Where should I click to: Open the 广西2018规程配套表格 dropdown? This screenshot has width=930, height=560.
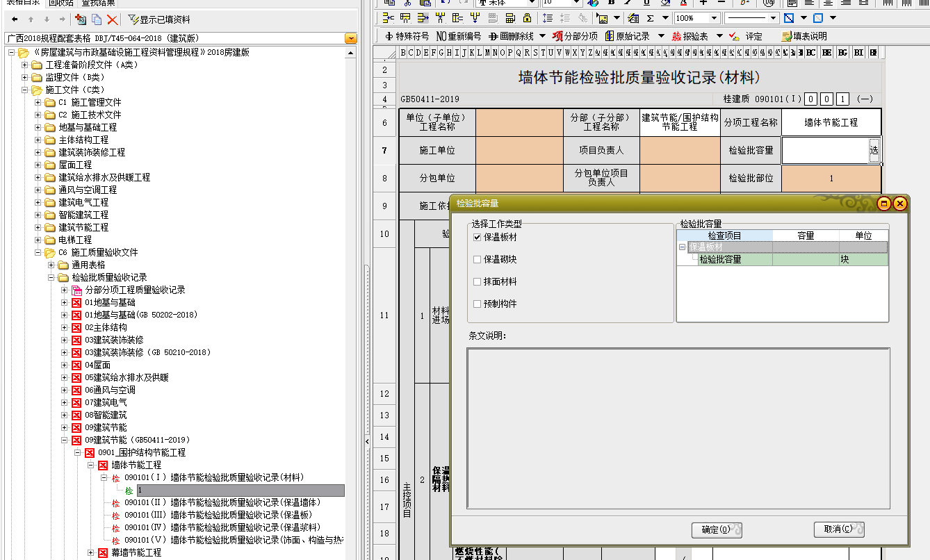[351, 38]
